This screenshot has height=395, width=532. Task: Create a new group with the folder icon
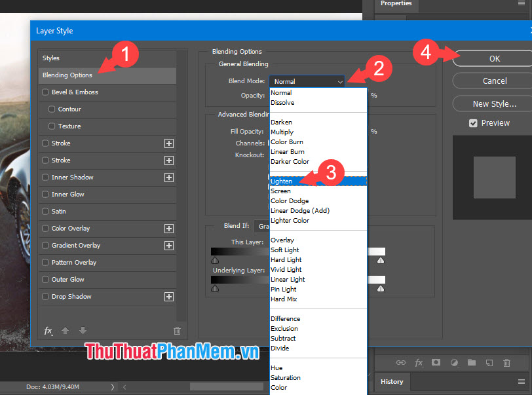pyautogui.click(x=472, y=362)
